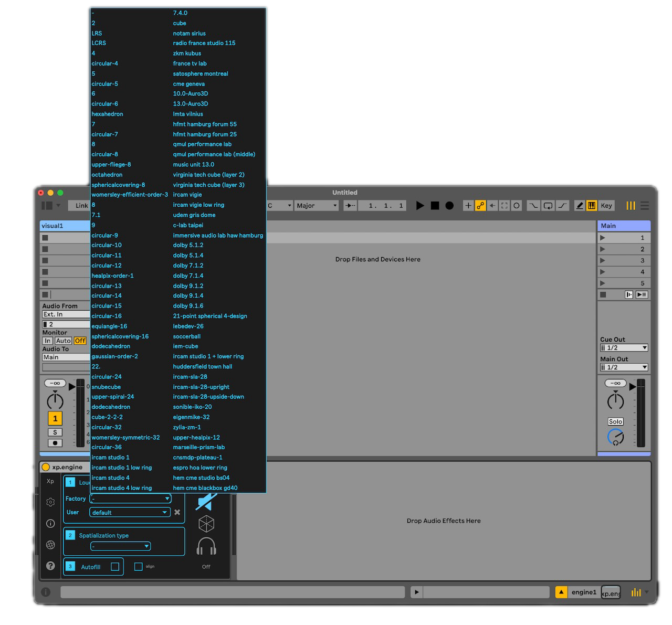Check the Autofill checkbox
The width and height of the screenshot is (672, 625).
coord(115,567)
